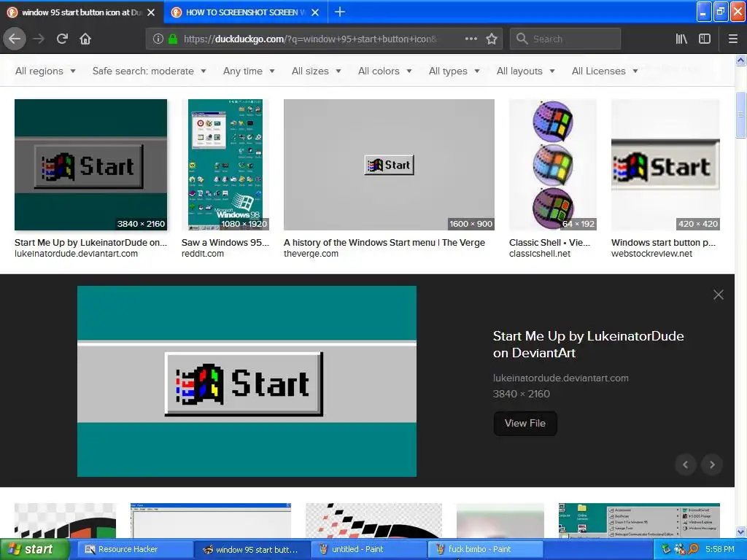This screenshot has width=747, height=560.
Task: Click the theverge.com source text
Action: (x=311, y=254)
